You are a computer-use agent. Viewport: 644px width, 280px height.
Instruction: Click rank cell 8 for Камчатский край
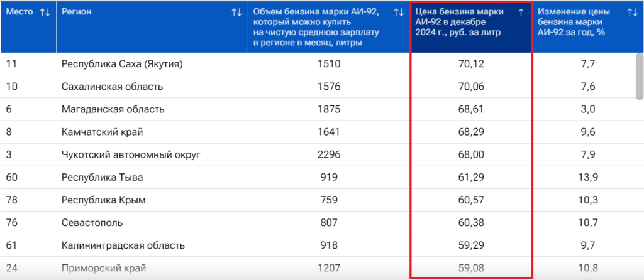(x=9, y=132)
